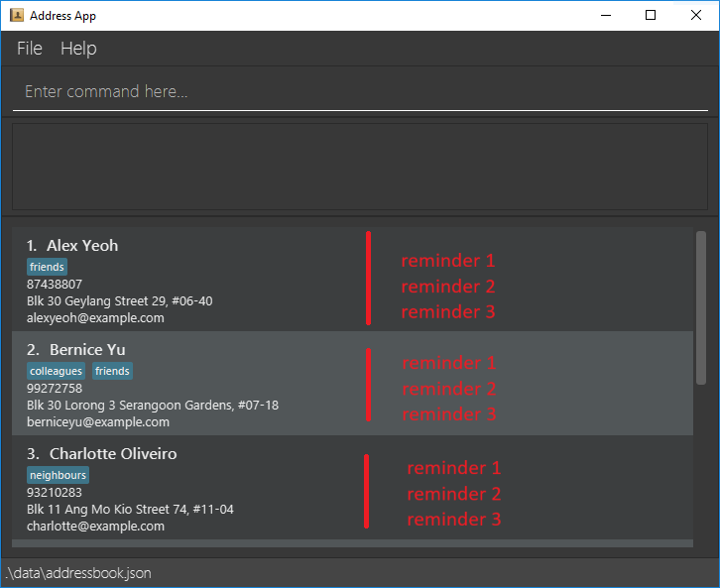Image resolution: width=720 pixels, height=588 pixels.
Task: Maximize the Address App window
Action: coord(651,15)
